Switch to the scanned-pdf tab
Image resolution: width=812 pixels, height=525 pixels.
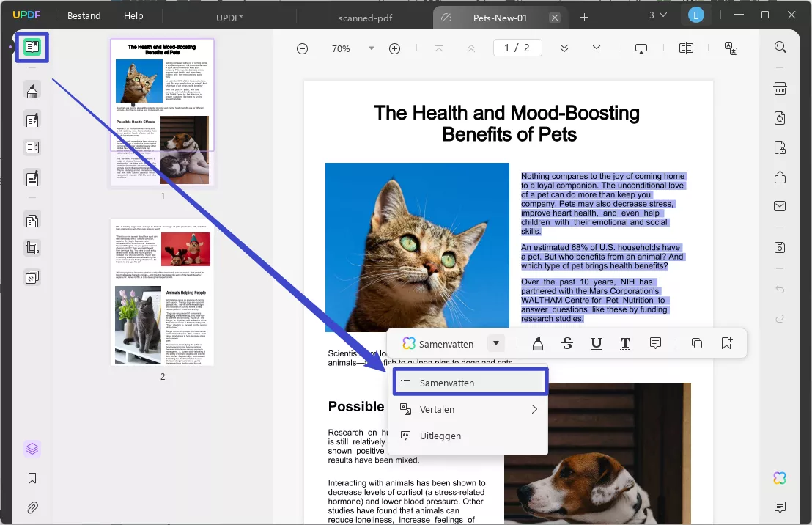[366, 17]
